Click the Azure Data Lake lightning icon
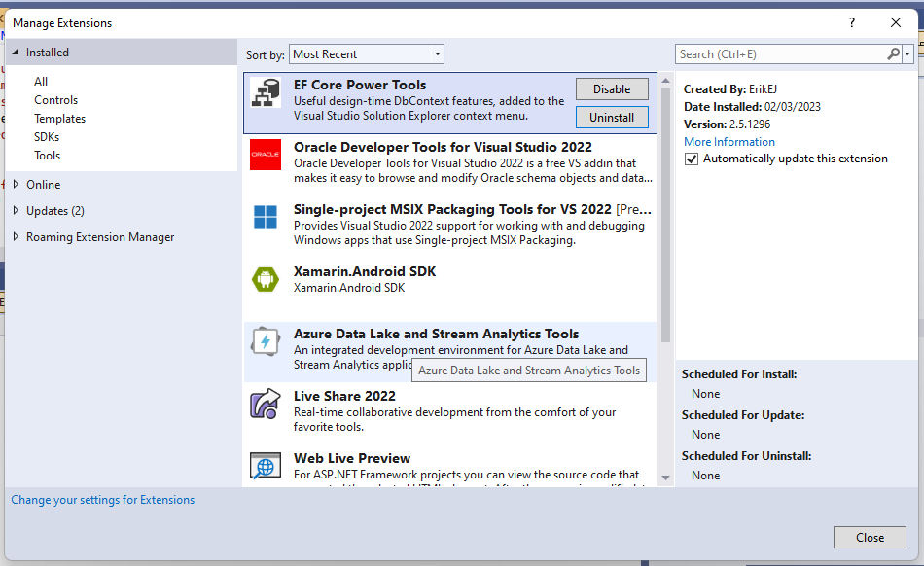The height and width of the screenshot is (566, 924). (265, 342)
